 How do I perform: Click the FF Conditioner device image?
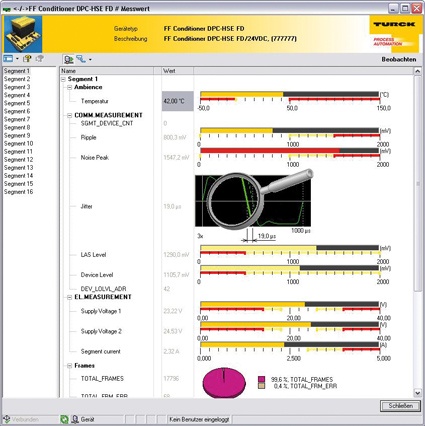pos(23,34)
